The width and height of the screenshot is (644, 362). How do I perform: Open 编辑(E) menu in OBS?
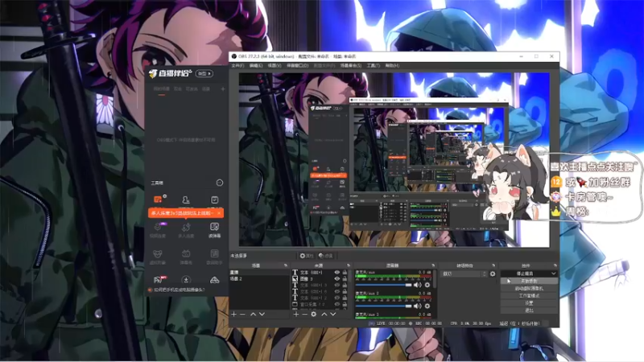255,66
